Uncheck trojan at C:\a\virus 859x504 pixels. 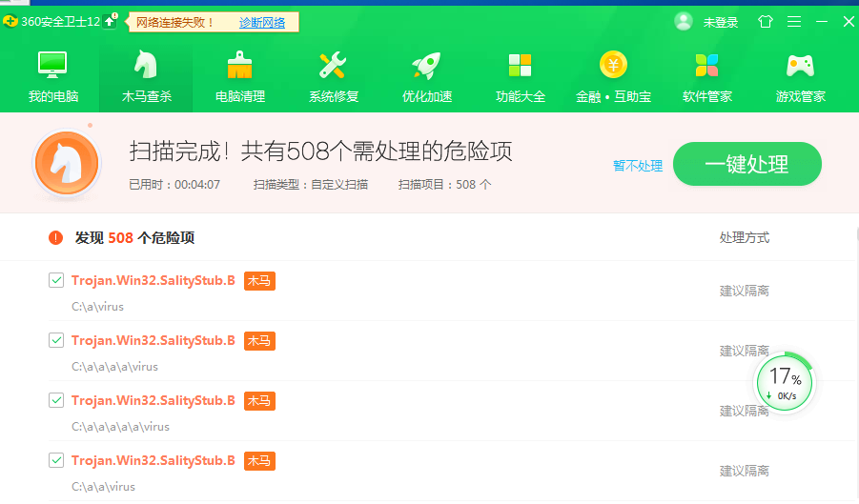56,280
